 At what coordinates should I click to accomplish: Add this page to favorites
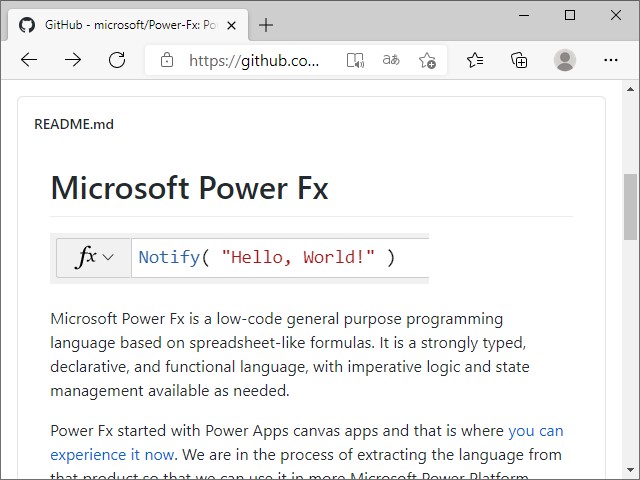coord(427,60)
